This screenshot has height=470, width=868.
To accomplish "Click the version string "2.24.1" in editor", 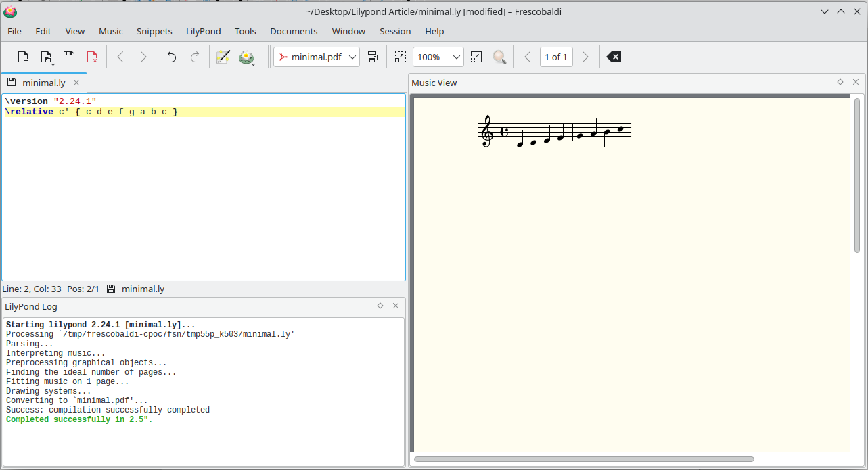I will 75,101.
